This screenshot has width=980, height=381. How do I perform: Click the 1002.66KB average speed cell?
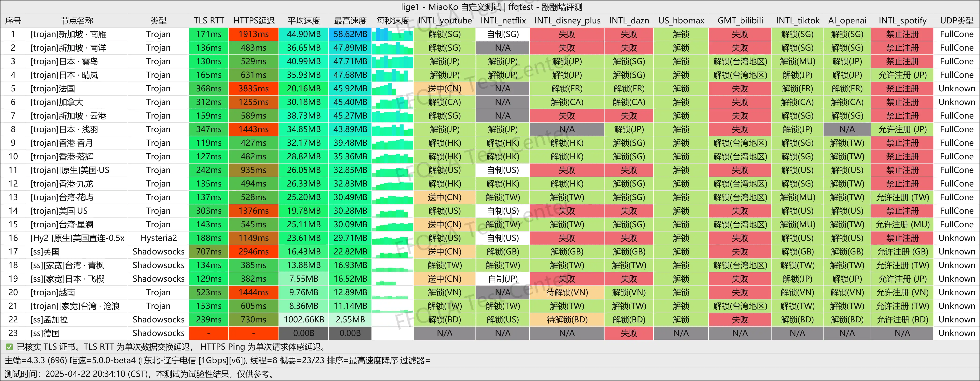point(304,320)
